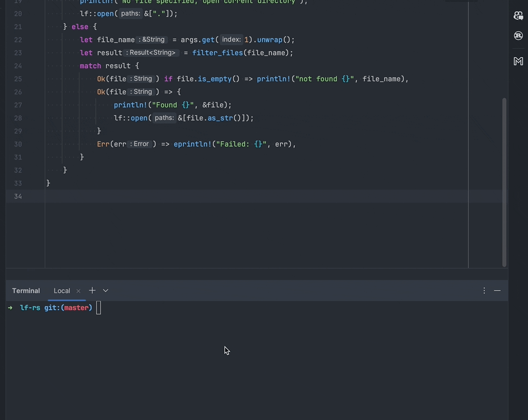Open the Rust Cargo tool window icon
Viewport: 528px width, 420px height.
(x=518, y=36)
